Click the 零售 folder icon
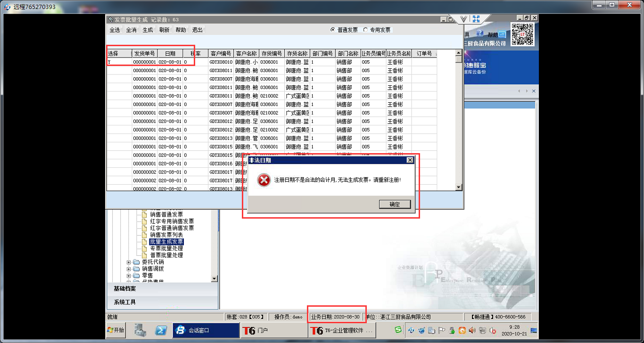Screen dimensions: 644x343 click(137, 275)
